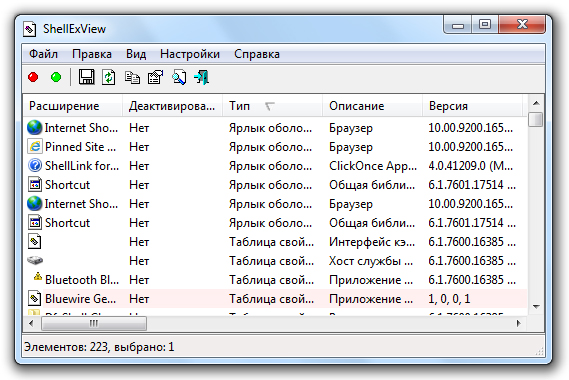569x380 pixels.
Task: Click the exit door icon in the toolbar
Action: click(x=201, y=77)
